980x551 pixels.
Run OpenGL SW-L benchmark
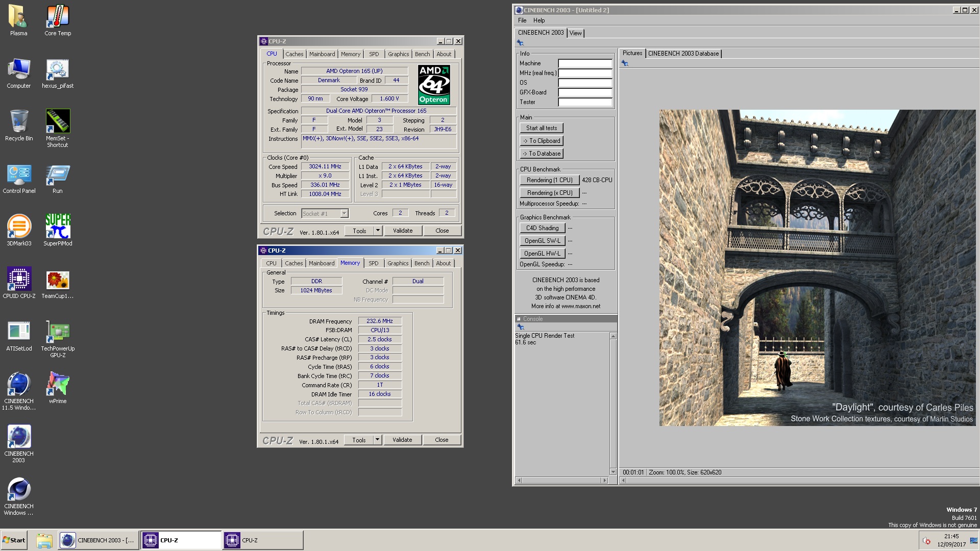543,241
